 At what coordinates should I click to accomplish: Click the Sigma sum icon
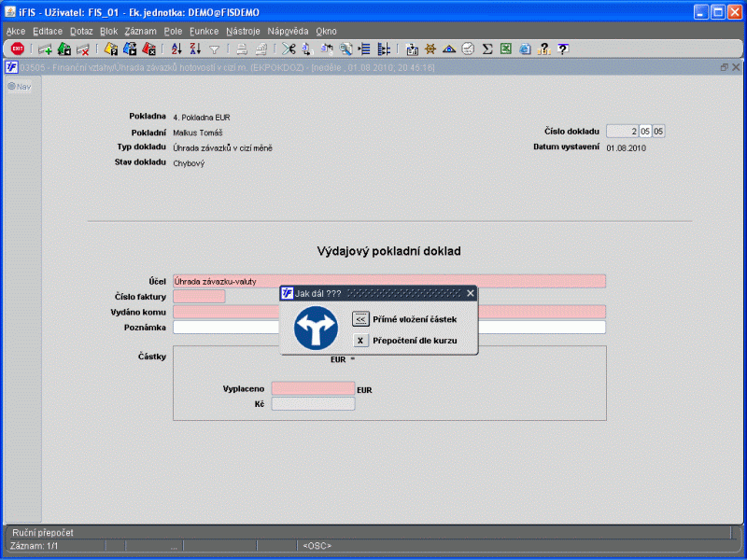click(487, 49)
